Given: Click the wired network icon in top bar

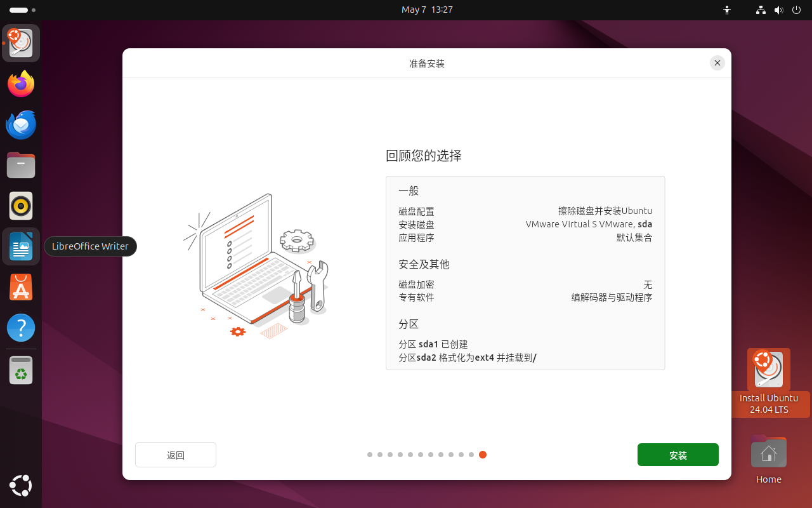Looking at the screenshot, I should coord(761,10).
